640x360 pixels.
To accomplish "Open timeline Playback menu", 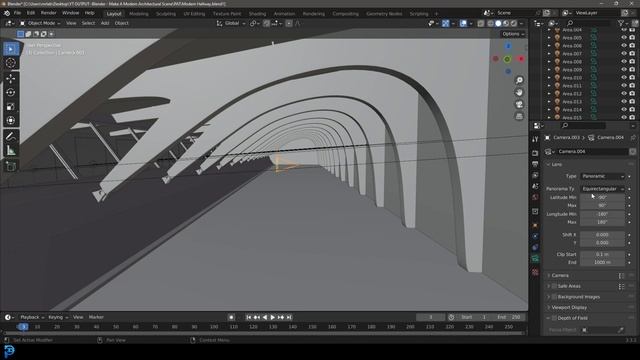I will 32,317.
